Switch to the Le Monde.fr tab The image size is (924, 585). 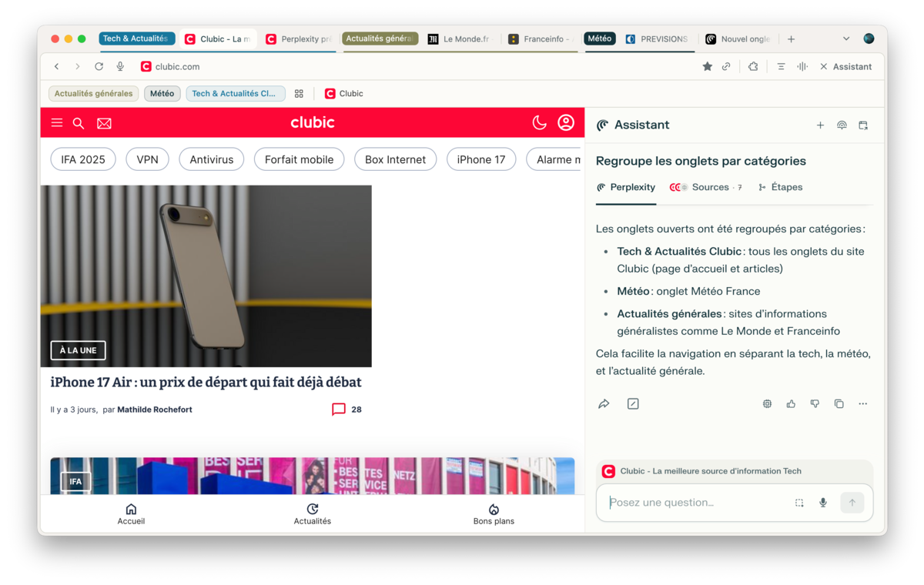point(460,39)
